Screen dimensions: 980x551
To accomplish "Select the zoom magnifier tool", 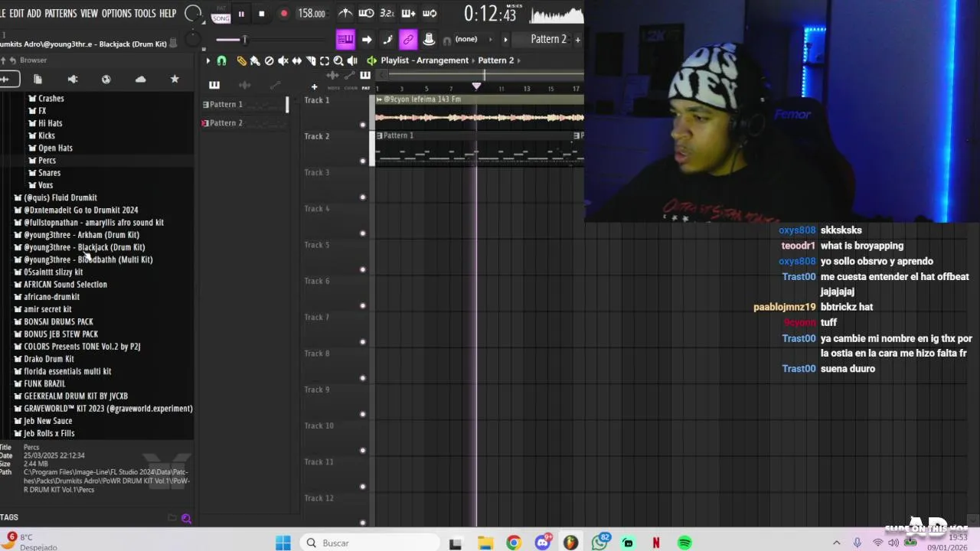I will 338,60.
